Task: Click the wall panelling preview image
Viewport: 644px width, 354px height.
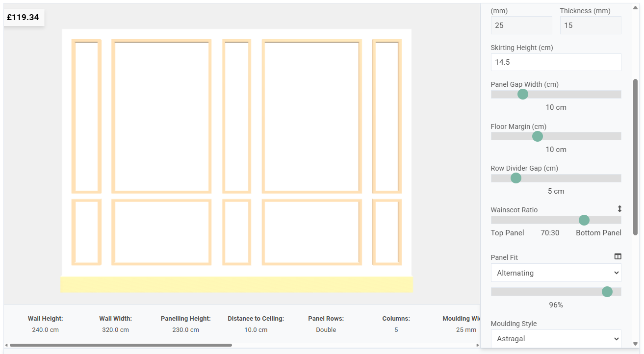Action: click(237, 159)
